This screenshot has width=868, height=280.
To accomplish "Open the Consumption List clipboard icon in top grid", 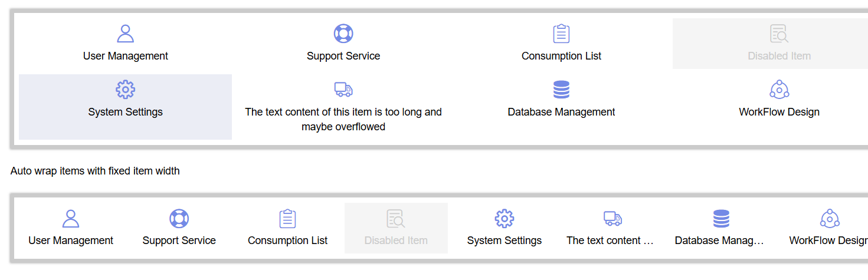I will [x=561, y=34].
